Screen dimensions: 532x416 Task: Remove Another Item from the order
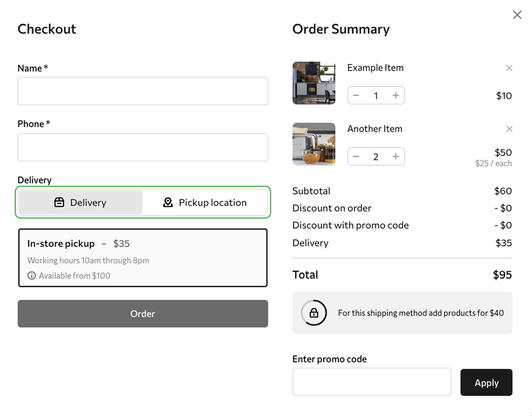[x=509, y=129]
